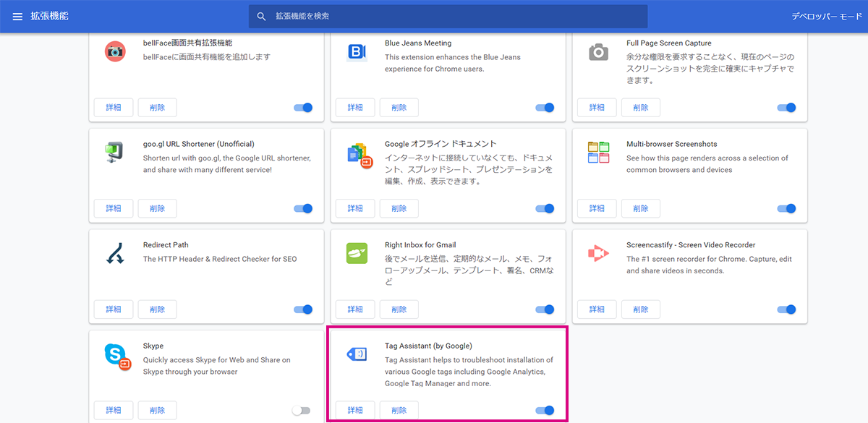The image size is (868, 423).
Task: Click the Blue Jeans Meeting icon
Action: coord(357,51)
